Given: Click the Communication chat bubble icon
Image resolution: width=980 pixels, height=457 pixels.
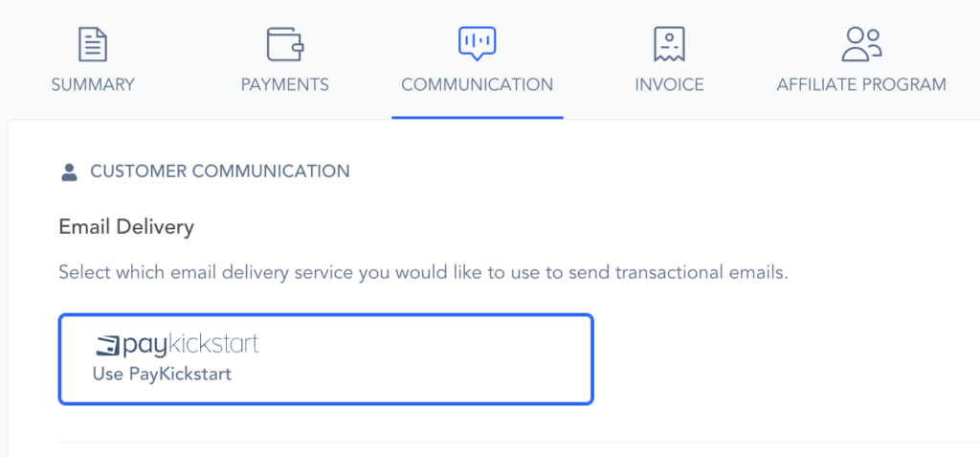Looking at the screenshot, I should click(x=477, y=42).
